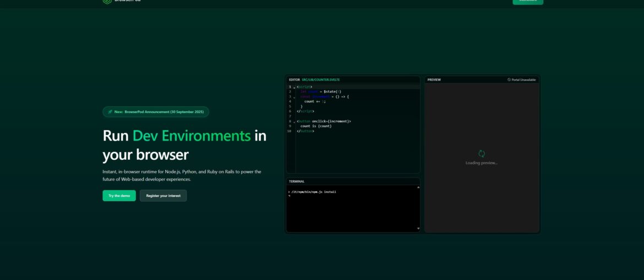Select the SRC/LIB/COUNTER.SVELTE file tab
This screenshot has height=280, width=644.
320,80
